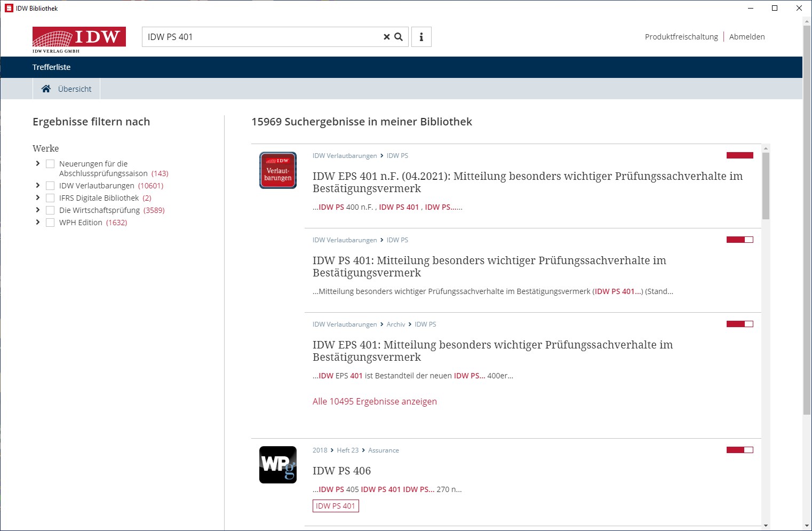Open the IDW Verlautbarungen book thumbnail

pos(278,170)
